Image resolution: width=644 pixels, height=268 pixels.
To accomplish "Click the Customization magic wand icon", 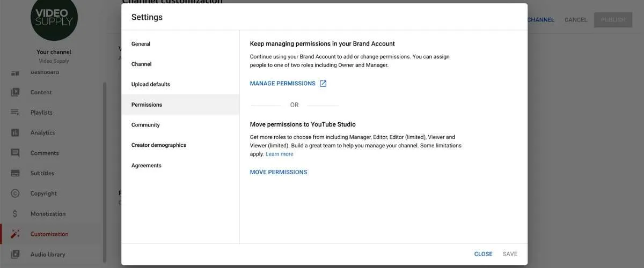I will click(15, 234).
